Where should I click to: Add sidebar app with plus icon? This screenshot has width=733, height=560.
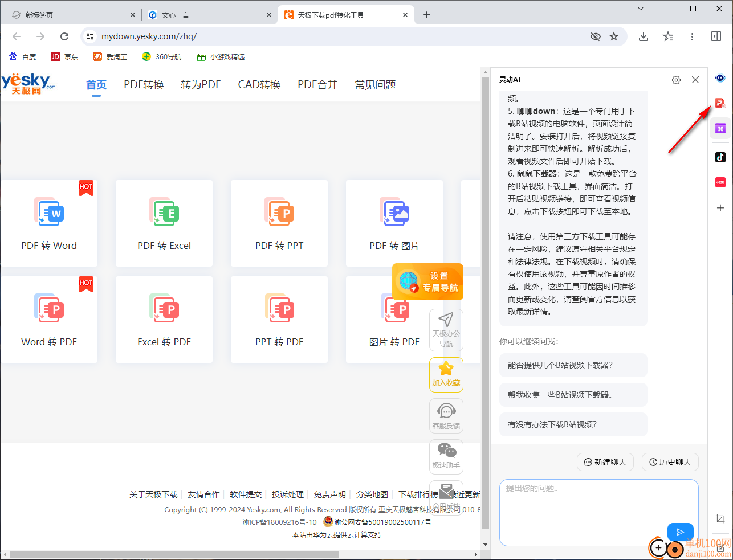tap(720, 208)
